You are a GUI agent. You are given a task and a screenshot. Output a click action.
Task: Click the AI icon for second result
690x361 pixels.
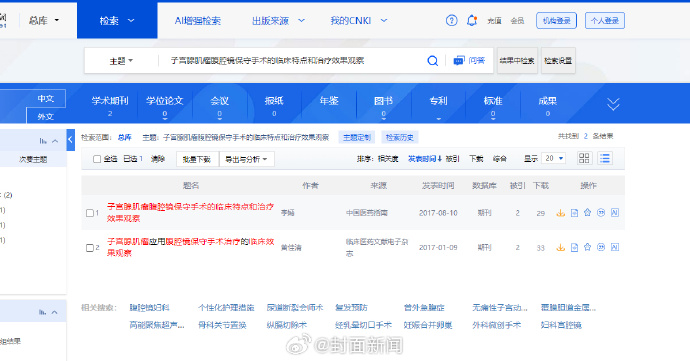pos(615,247)
